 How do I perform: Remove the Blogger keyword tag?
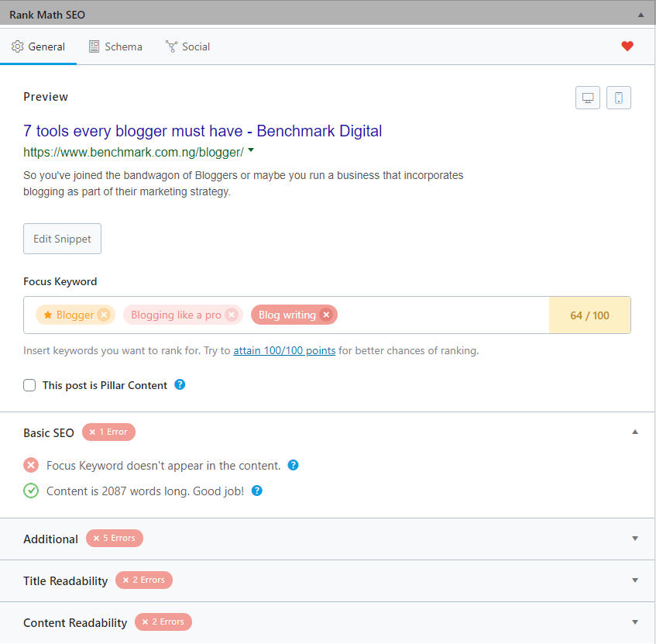(105, 315)
